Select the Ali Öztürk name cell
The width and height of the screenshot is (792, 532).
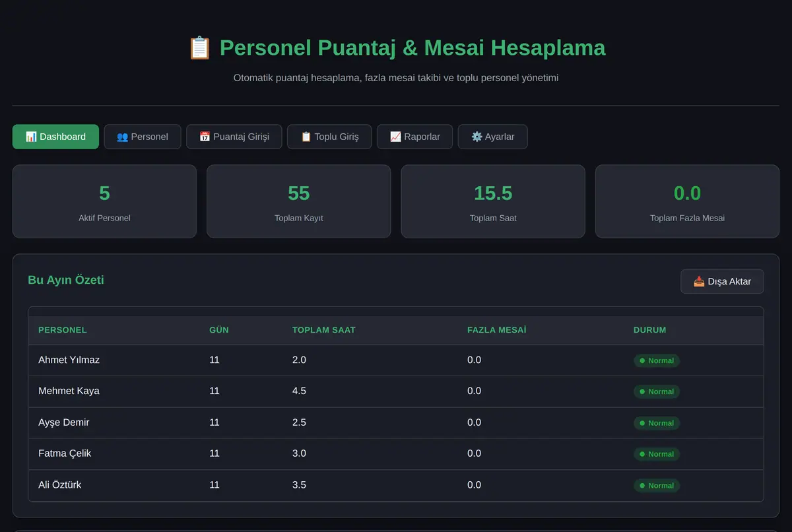click(60, 484)
